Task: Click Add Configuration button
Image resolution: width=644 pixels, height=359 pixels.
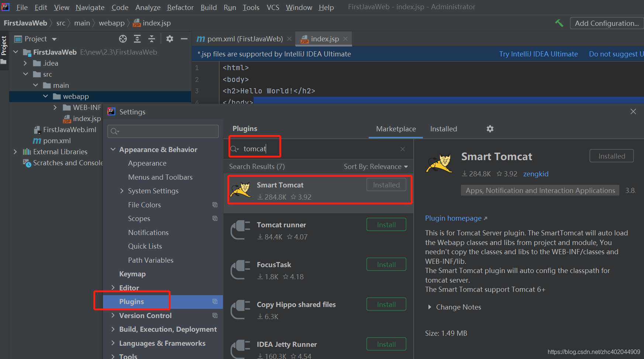Action: pyautogui.click(x=607, y=23)
